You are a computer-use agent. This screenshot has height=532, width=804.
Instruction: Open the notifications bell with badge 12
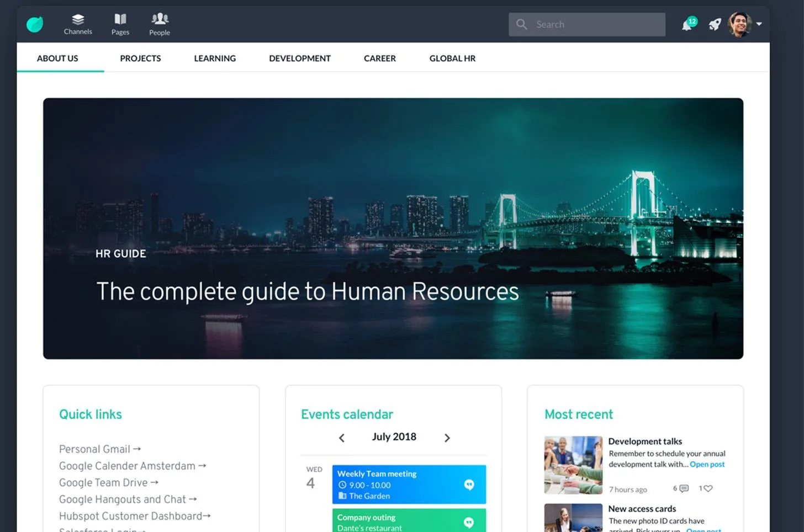(x=689, y=24)
